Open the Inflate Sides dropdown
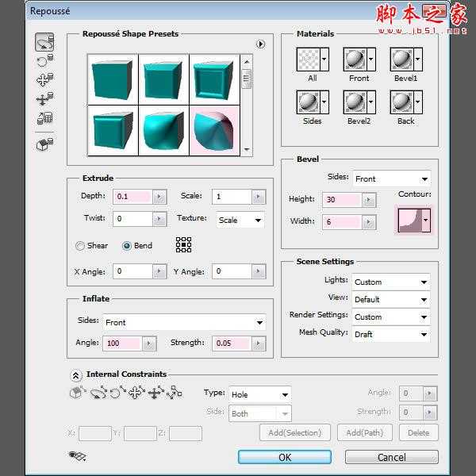The image size is (476, 476). (x=184, y=322)
